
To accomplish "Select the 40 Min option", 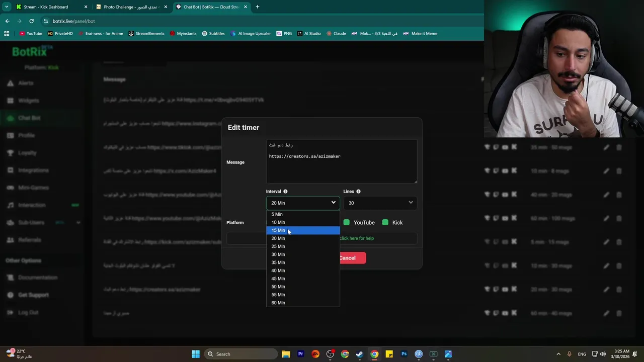I will [x=303, y=270].
